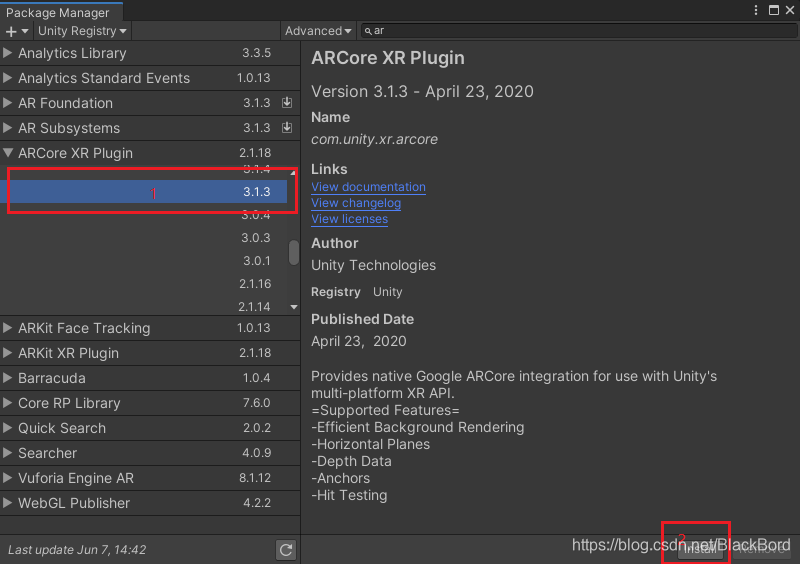The width and height of the screenshot is (800, 564).
Task: Click version list scroll down arrow
Action: (x=294, y=307)
